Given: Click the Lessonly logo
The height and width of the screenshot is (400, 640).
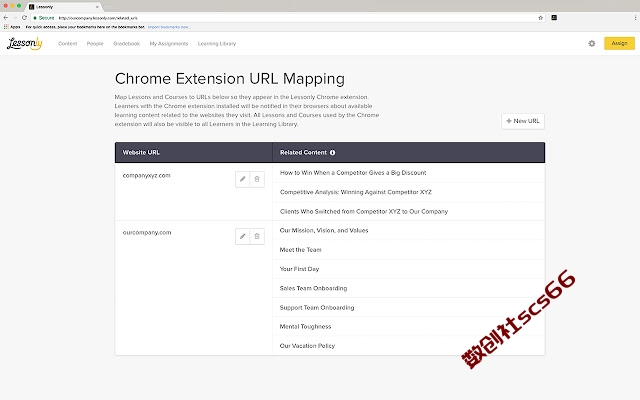Looking at the screenshot, I should pyautogui.click(x=24, y=43).
